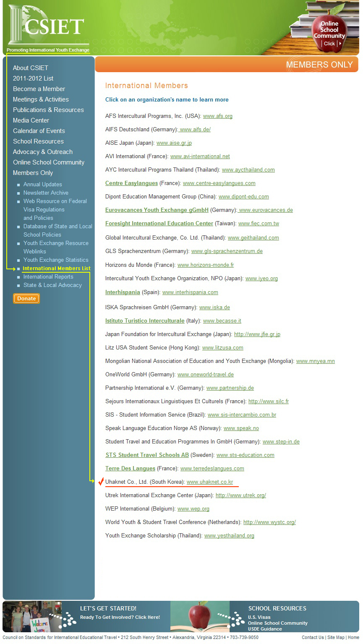The image size is (363, 644).
Task: Open www.avi-international.net link
Action: tap(200, 156)
